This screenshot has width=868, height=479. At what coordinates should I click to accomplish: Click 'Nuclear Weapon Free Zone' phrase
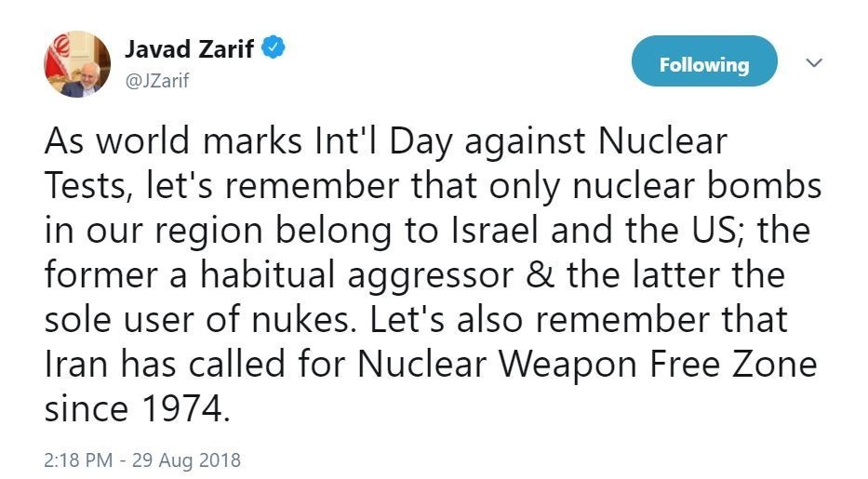587,365
